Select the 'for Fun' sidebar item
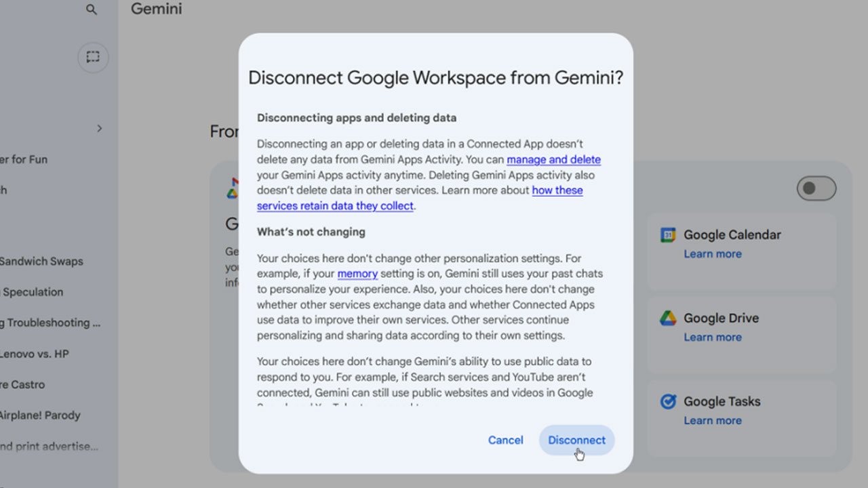Screen dimensions: 868x488 coord(24,160)
